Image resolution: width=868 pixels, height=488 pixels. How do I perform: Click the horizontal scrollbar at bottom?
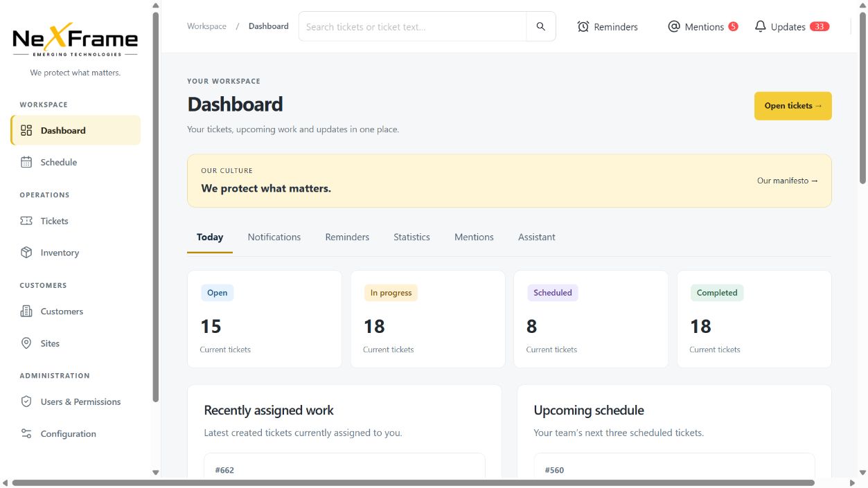coord(413,482)
